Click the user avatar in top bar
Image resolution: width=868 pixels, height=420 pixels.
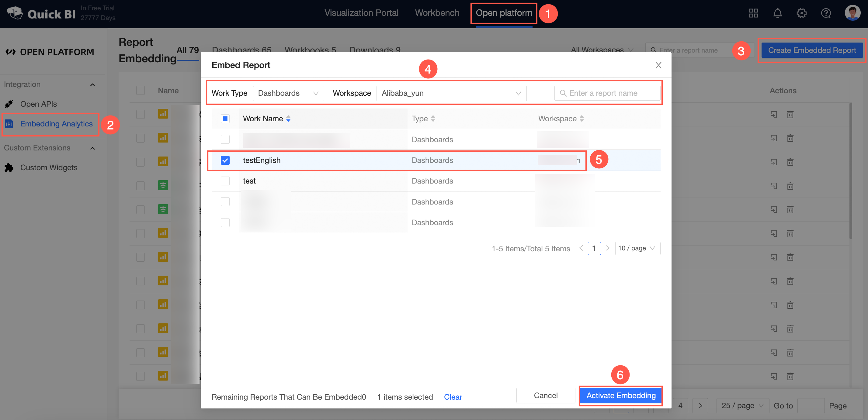tap(852, 13)
